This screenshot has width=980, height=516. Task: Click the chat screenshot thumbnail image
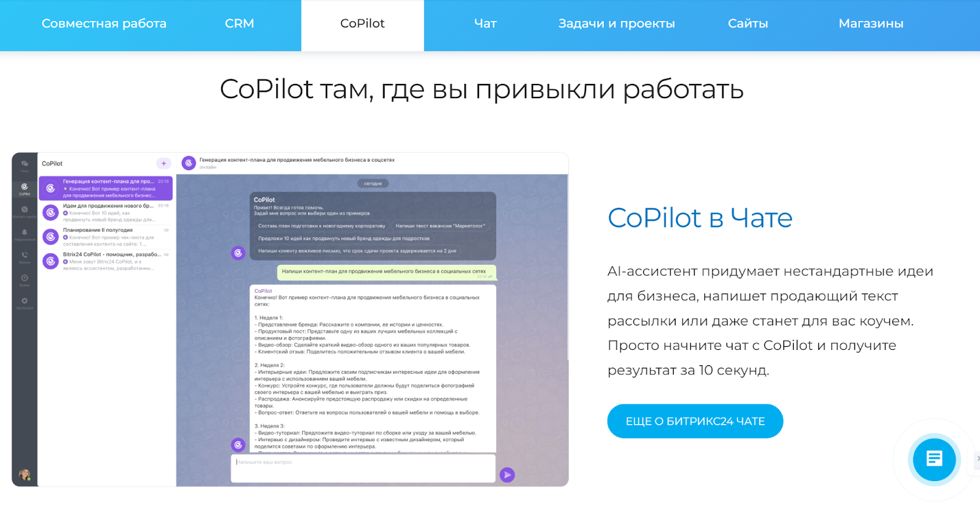point(290,319)
